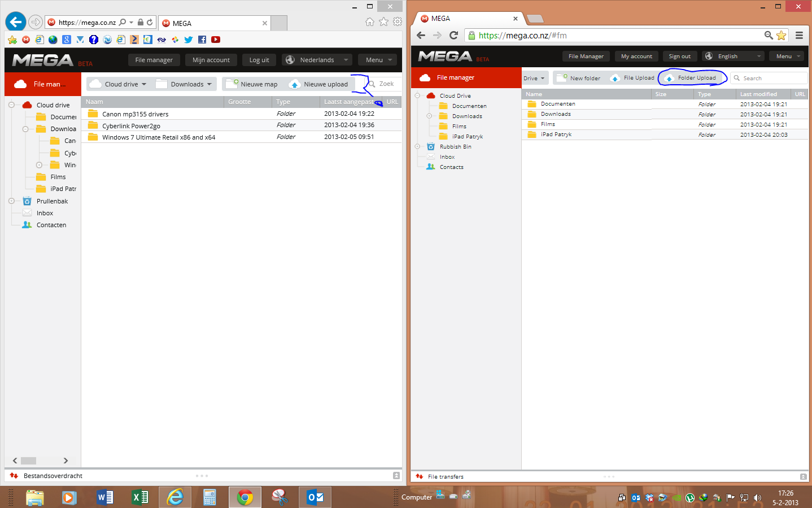
Task: Open My account in the Chrome window
Action: pos(636,56)
